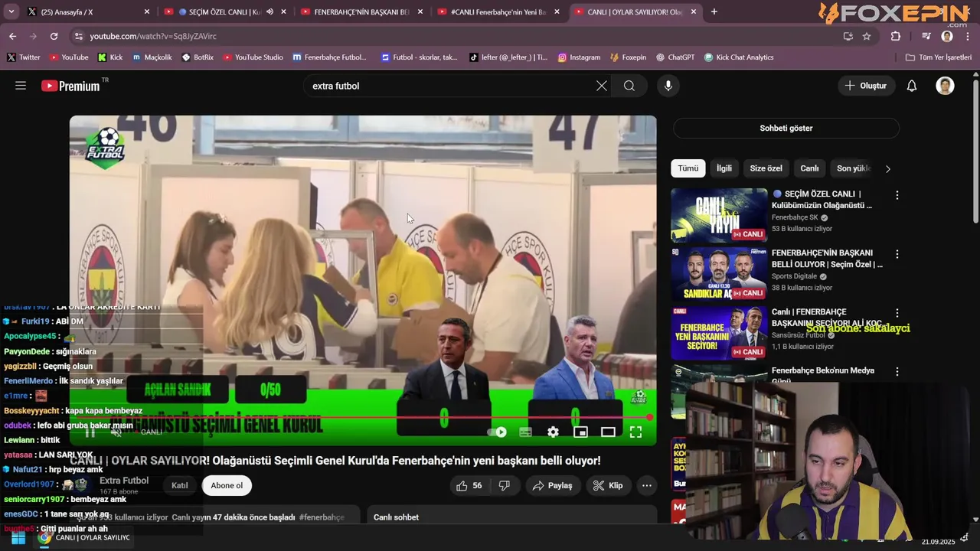Viewport: 980px width, 551px height.
Task: Open Instagram bookmark
Action: coord(579,57)
